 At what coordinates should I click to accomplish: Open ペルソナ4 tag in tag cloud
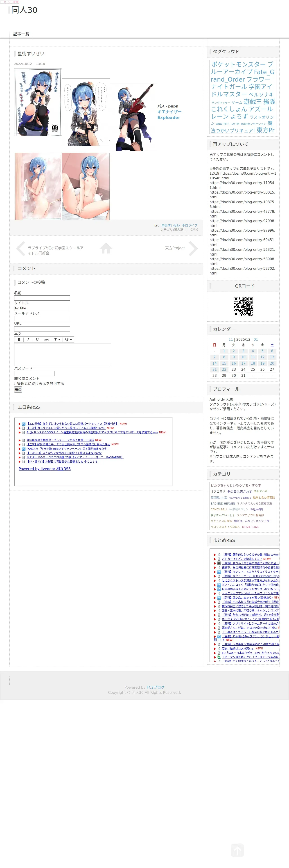(260, 95)
